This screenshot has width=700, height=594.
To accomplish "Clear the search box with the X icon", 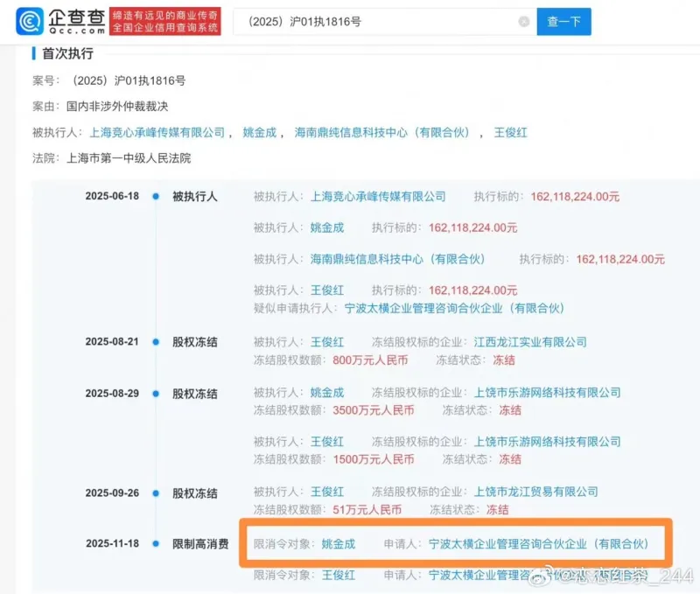I will [x=523, y=22].
